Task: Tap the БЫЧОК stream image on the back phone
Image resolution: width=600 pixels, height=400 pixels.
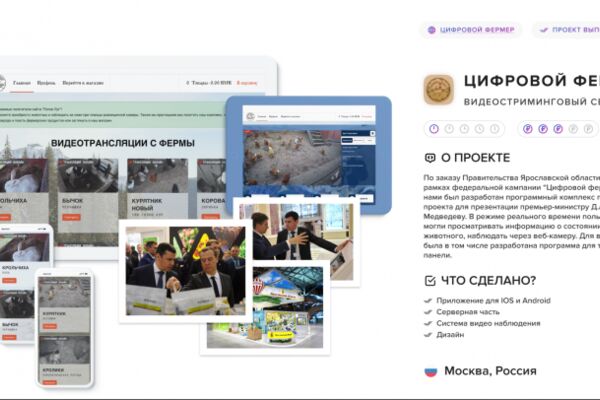Action: coord(17,304)
